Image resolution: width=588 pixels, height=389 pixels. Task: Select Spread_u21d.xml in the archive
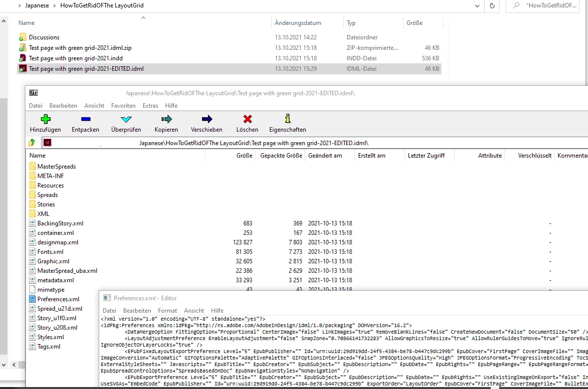[x=60, y=308]
